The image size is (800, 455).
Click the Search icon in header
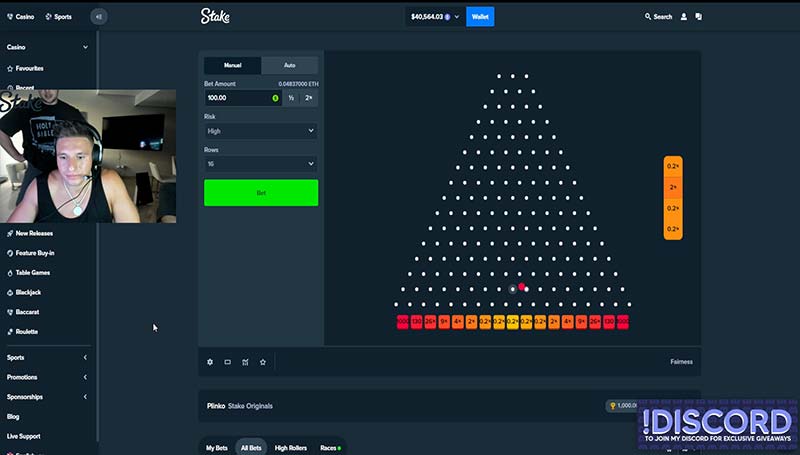[x=647, y=17]
